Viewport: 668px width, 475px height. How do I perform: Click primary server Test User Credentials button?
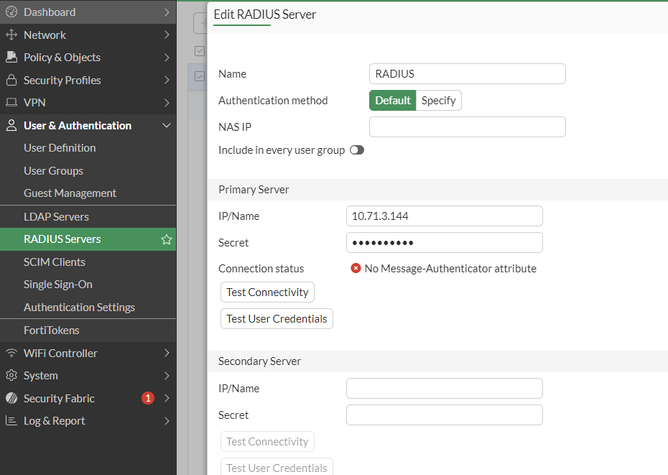(x=277, y=319)
